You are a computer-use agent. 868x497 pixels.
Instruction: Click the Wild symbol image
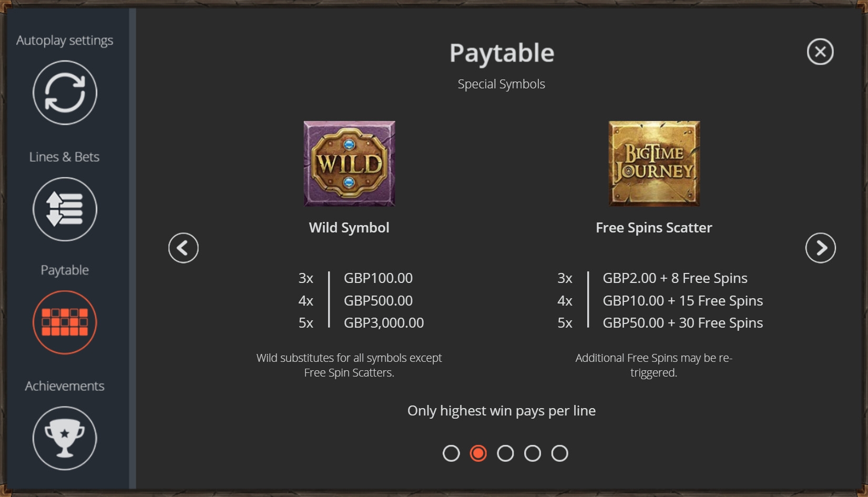(349, 164)
